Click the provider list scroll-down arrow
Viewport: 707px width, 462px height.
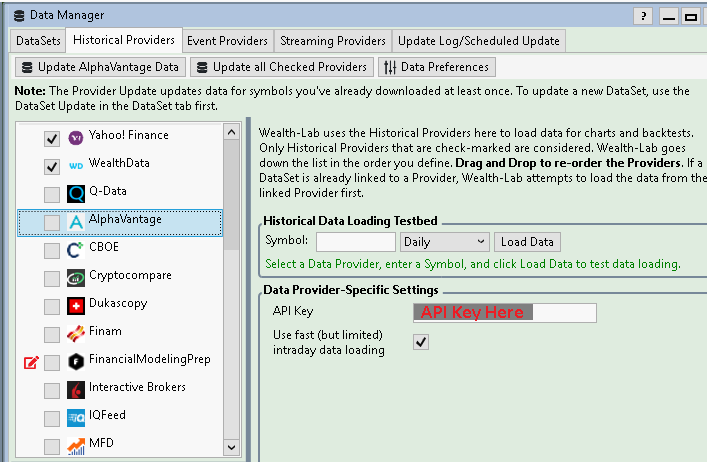coord(232,448)
